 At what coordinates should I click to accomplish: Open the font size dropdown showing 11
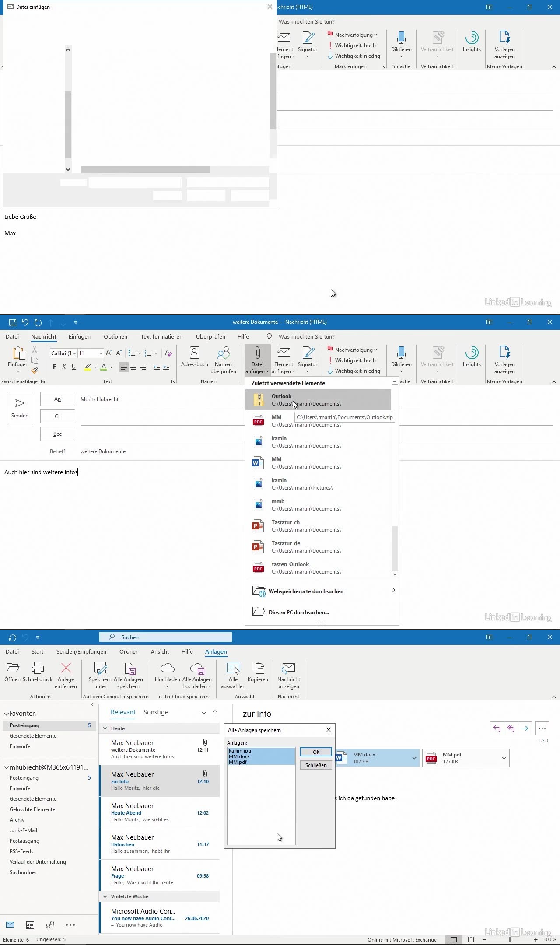coord(101,353)
